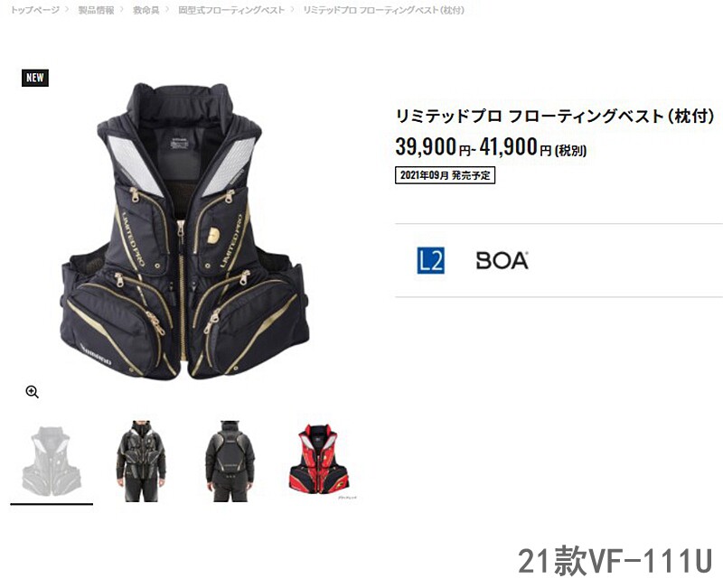Viewport: 723px width, 588px height.
Task: Click the magnifier zoom icon below the vest
Action: [x=32, y=392]
